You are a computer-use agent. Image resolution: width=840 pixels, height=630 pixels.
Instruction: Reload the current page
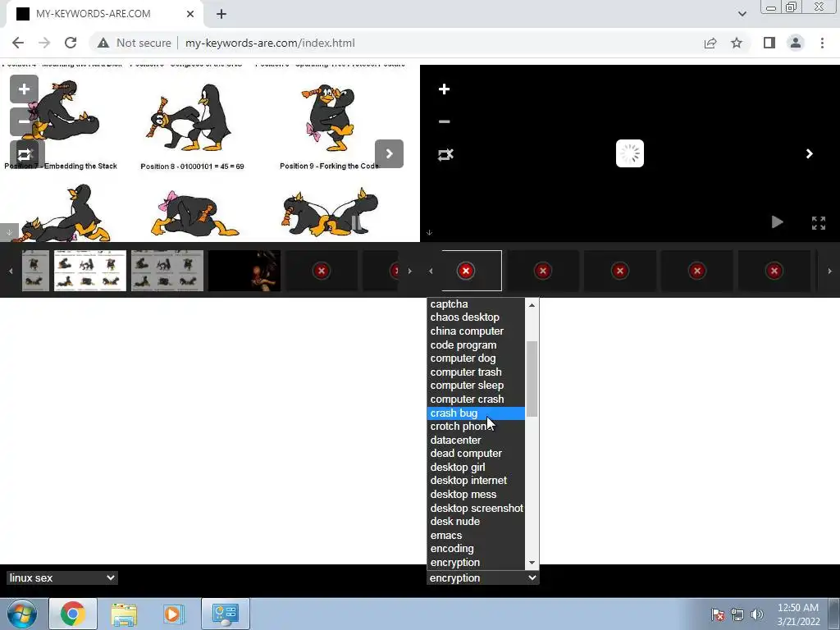coord(71,43)
